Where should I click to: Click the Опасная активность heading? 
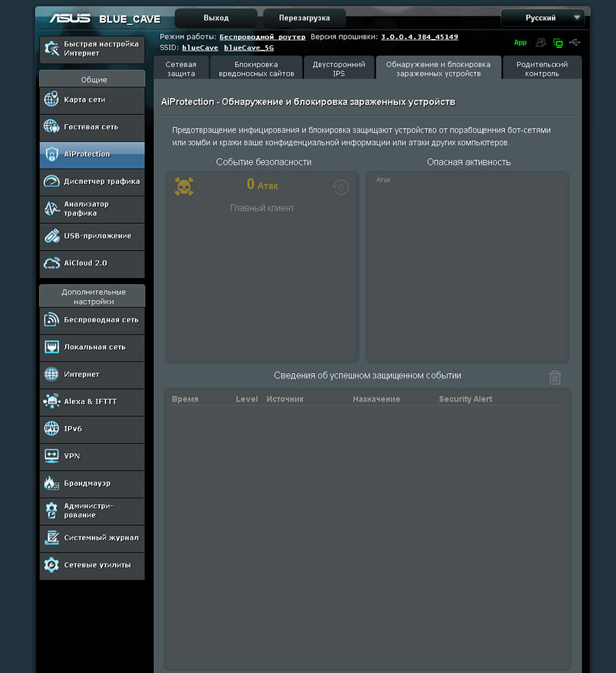coord(468,162)
